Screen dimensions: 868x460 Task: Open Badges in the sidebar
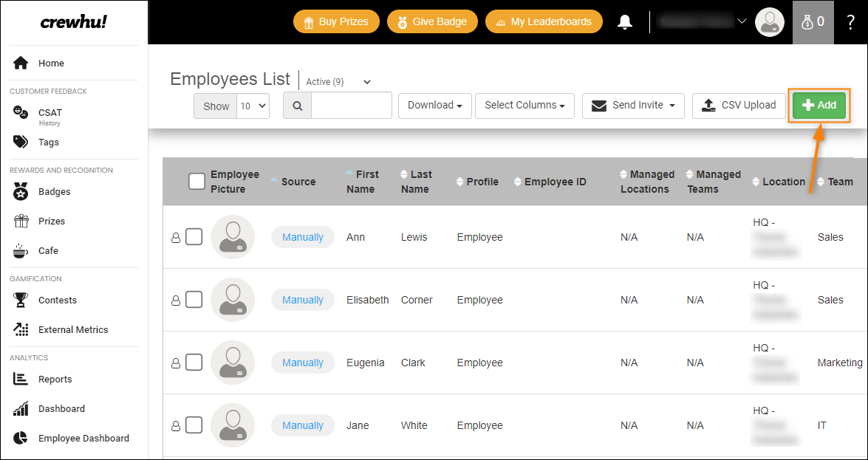pyautogui.click(x=54, y=192)
